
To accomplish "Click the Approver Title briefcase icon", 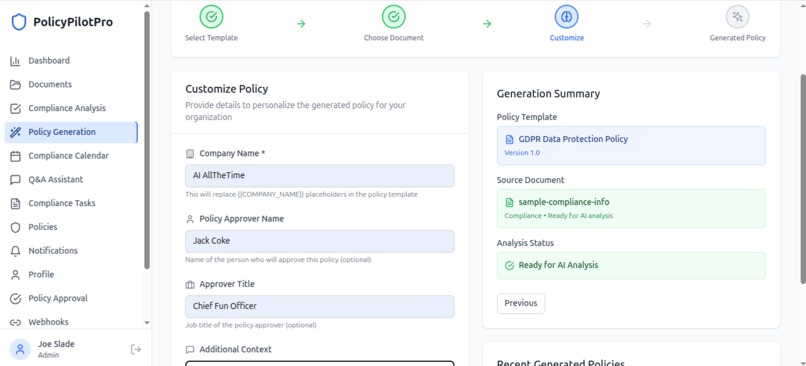I will coord(190,284).
